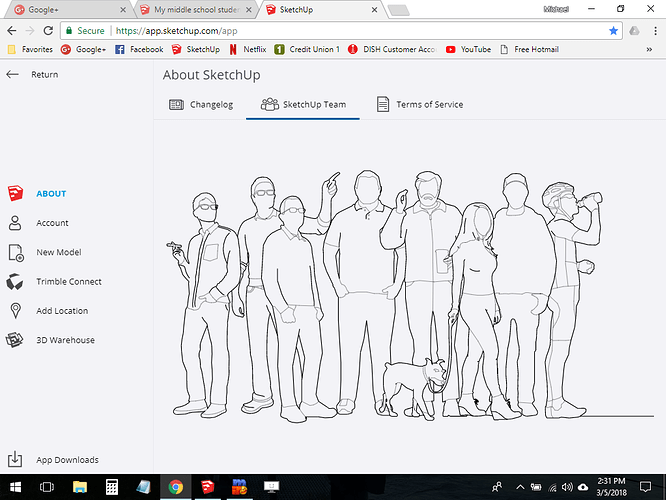666x500 pixels.
Task: Click the Return back arrow icon
Action: pyautogui.click(x=12, y=74)
